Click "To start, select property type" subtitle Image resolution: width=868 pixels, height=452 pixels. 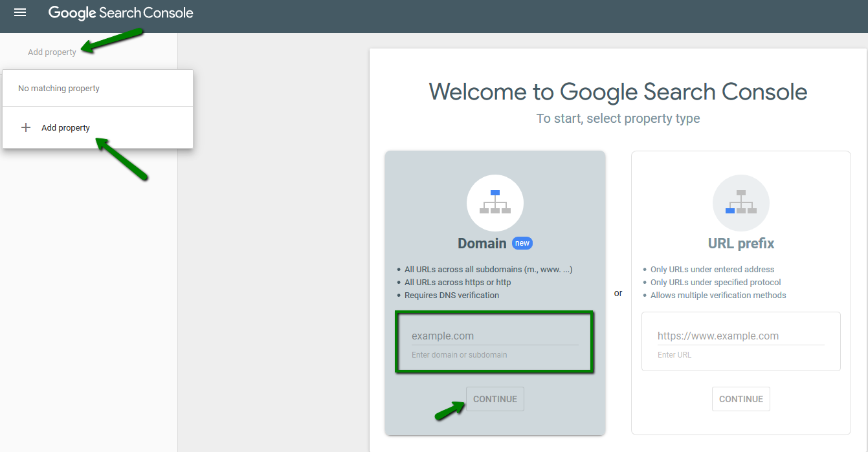tap(618, 119)
